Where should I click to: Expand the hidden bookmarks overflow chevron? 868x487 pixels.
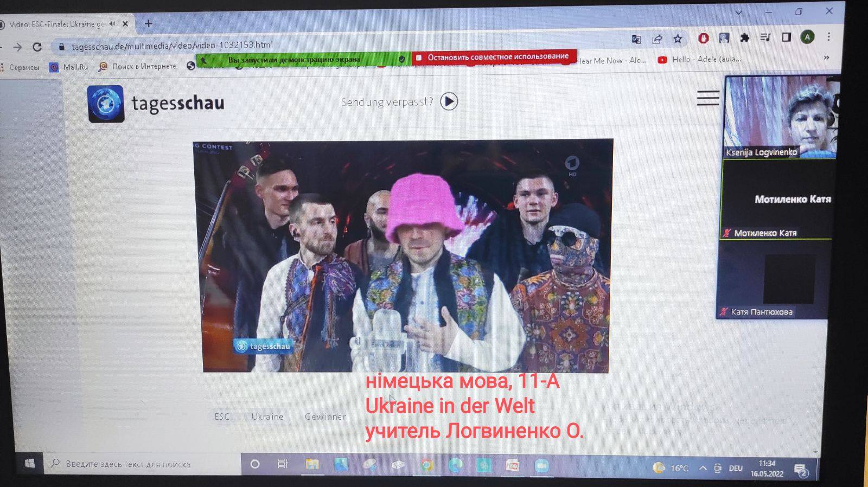click(826, 57)
